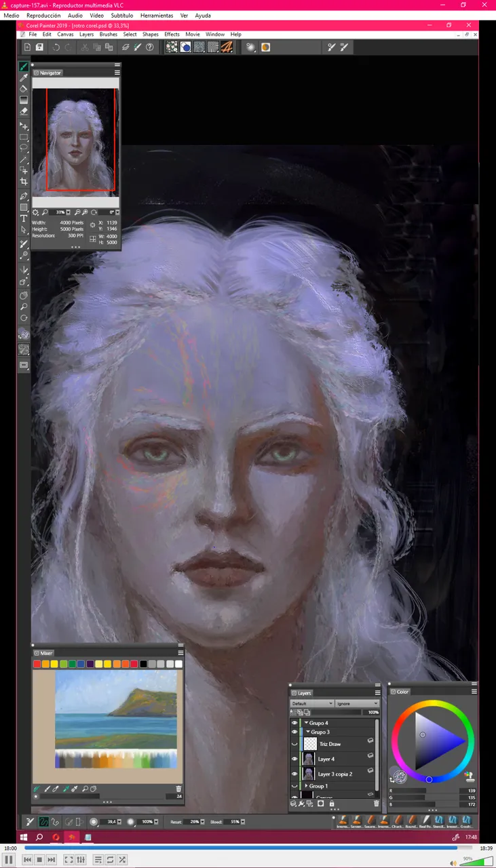Open VLC playlist button

(98, 859)
